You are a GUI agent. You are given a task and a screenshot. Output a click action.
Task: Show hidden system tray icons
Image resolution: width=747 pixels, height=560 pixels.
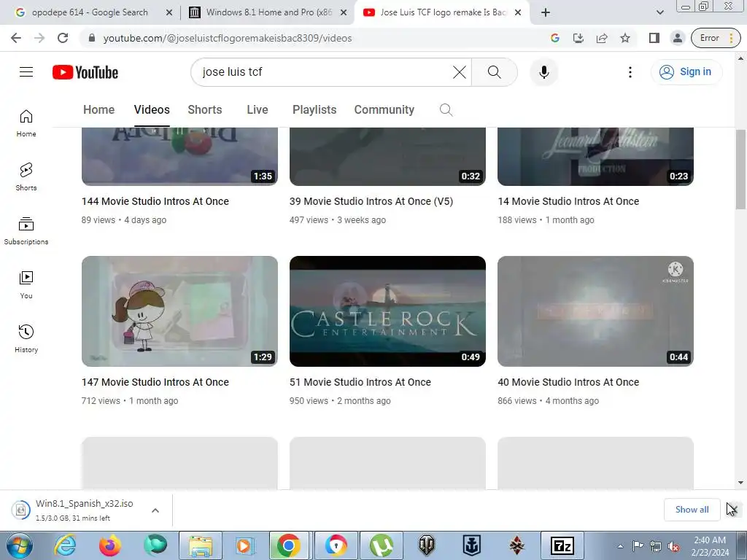(620, 546)
